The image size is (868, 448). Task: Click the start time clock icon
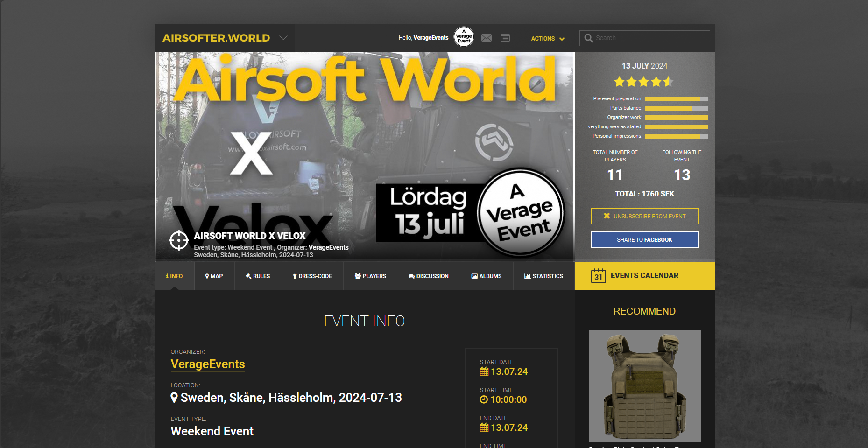484,399
